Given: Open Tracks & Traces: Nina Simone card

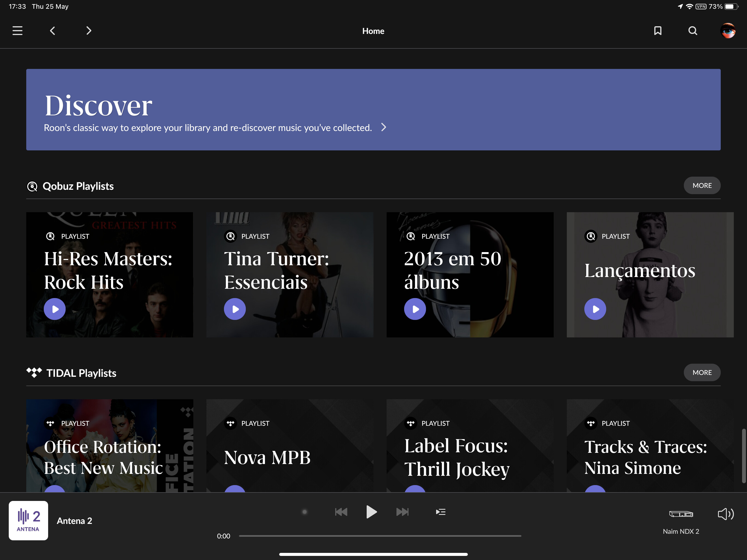Looking at the screenshot, I should (650, 445).
